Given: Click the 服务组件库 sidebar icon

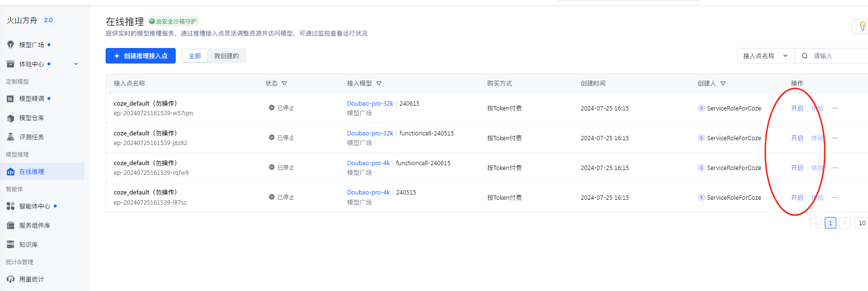Looking at the screenshot, I should click(x=11, y=225).
